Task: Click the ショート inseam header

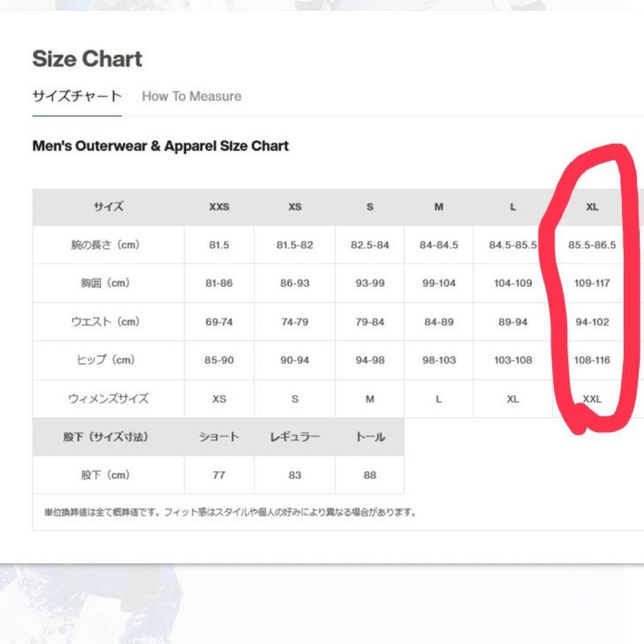Action: click(x=219, y=437)
